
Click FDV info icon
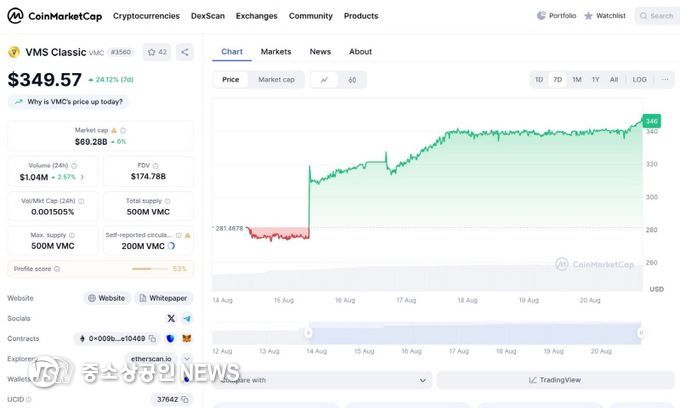tap(156, 166)
